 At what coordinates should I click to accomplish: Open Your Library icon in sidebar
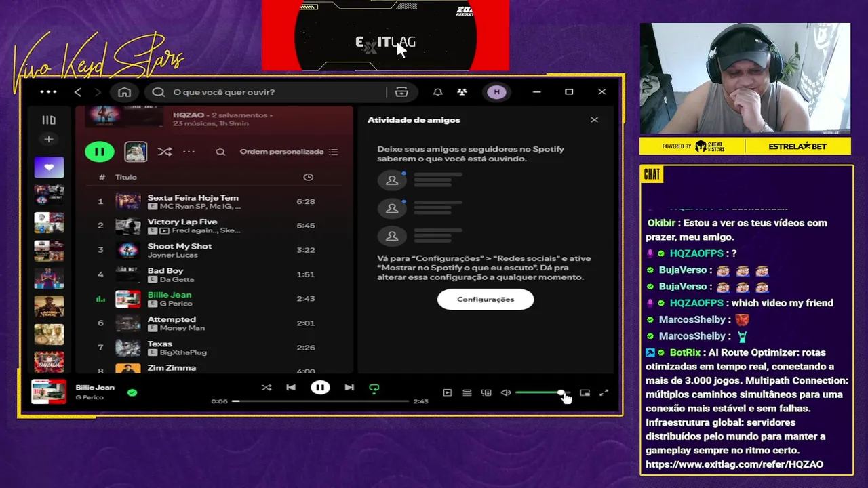[x=49, y=120]
